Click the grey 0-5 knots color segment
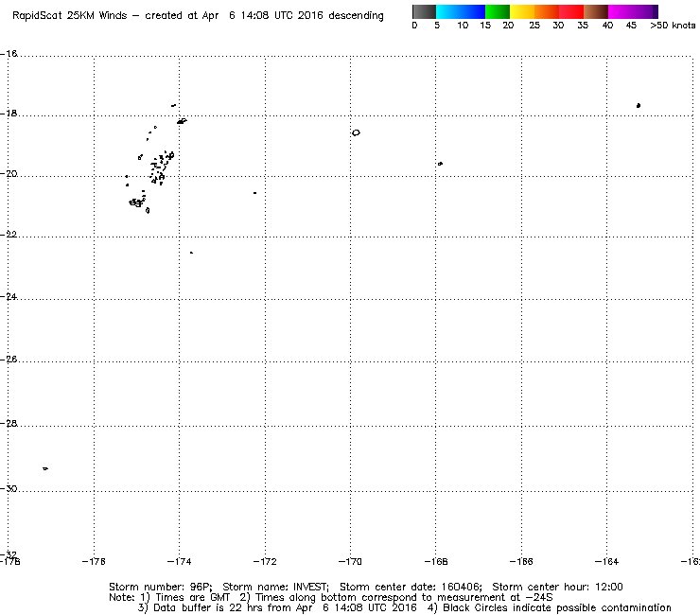The image size is (700, 615). pyautogui.click(x=424, y=11)
